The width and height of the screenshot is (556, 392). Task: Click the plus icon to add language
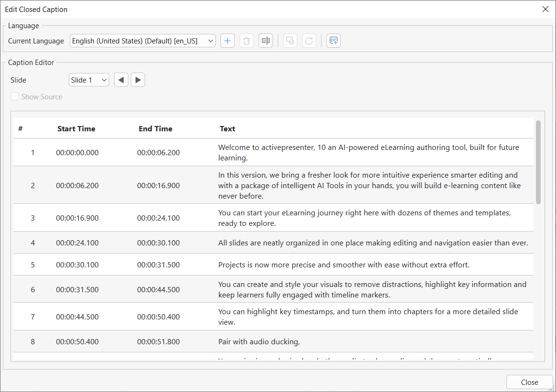click(228, 41)
